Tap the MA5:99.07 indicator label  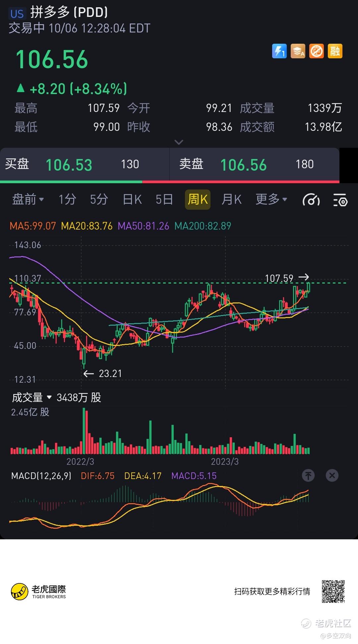(x=33, y=226)
